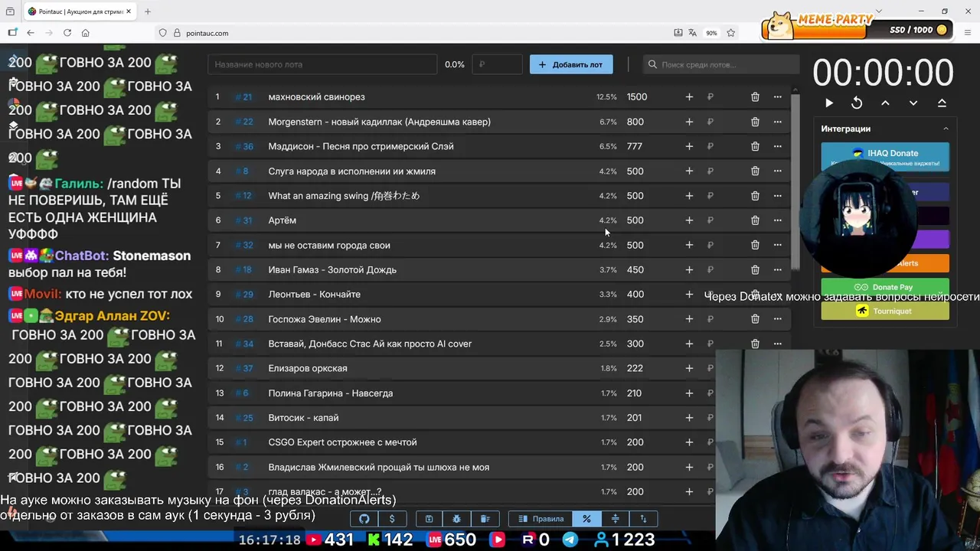This screenshot has width=980, height=551.
Task: Increase timer using the single up arrow
Action: pos(885,103)
